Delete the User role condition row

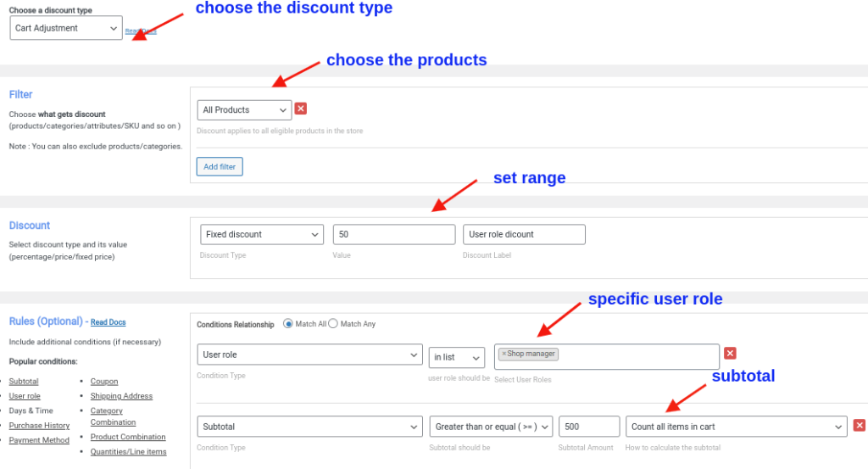(730, 353)
